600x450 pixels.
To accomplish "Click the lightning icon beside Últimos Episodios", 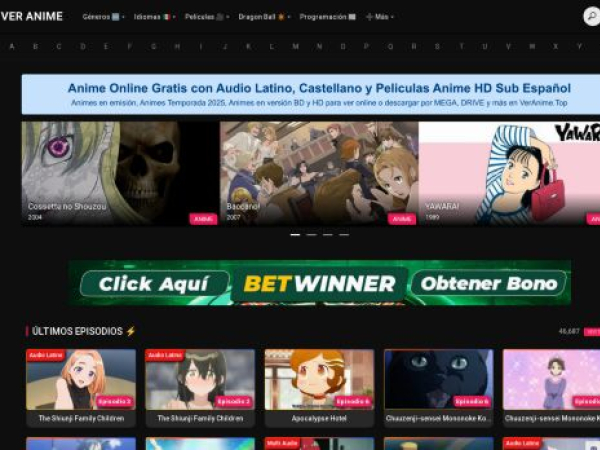I will (131, 331).
